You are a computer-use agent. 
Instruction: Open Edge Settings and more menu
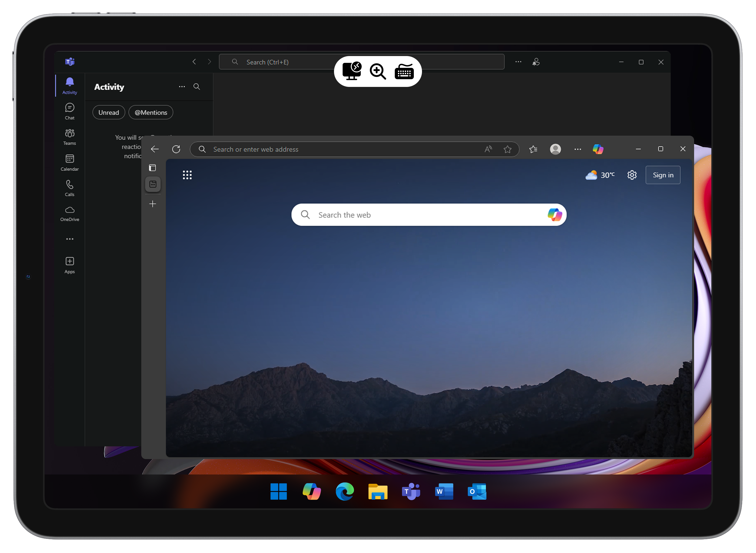tap(578, 149)
